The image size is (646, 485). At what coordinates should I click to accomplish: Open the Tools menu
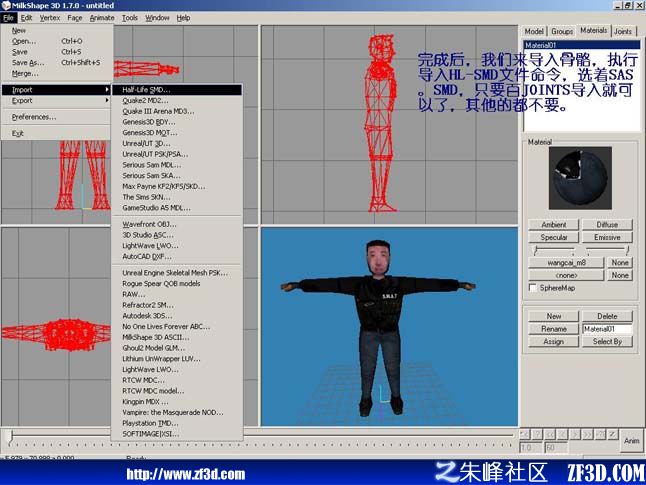(x=129, y=18)
